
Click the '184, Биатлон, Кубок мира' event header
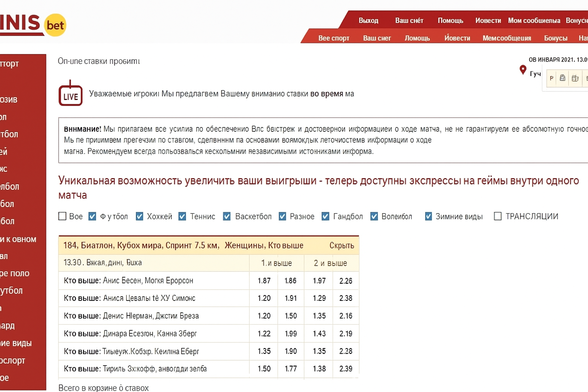click(x=183, y=245)
